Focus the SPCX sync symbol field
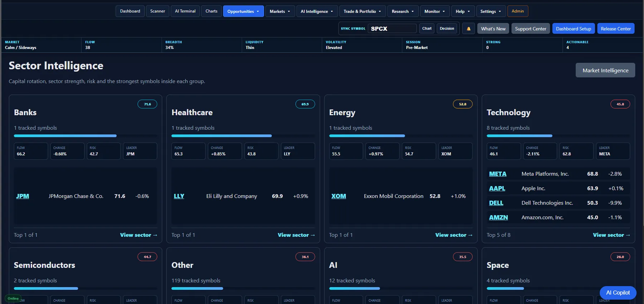The width and height of the screenshot is (644, 304). point(392,29)
